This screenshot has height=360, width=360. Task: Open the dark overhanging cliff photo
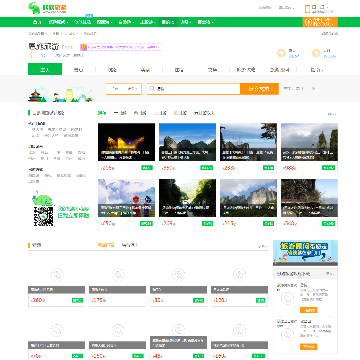pos(309,198)
